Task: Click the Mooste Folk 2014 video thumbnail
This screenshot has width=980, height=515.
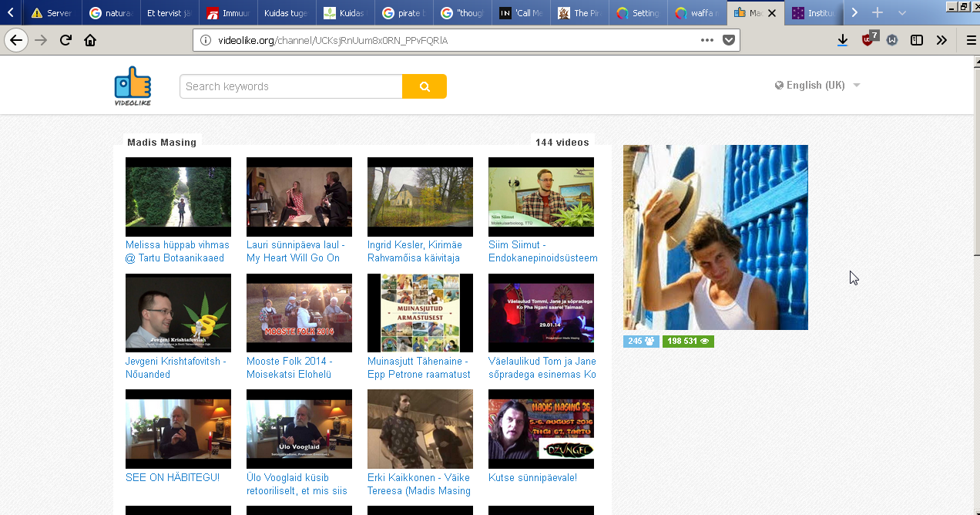Action: click(299, 313)
